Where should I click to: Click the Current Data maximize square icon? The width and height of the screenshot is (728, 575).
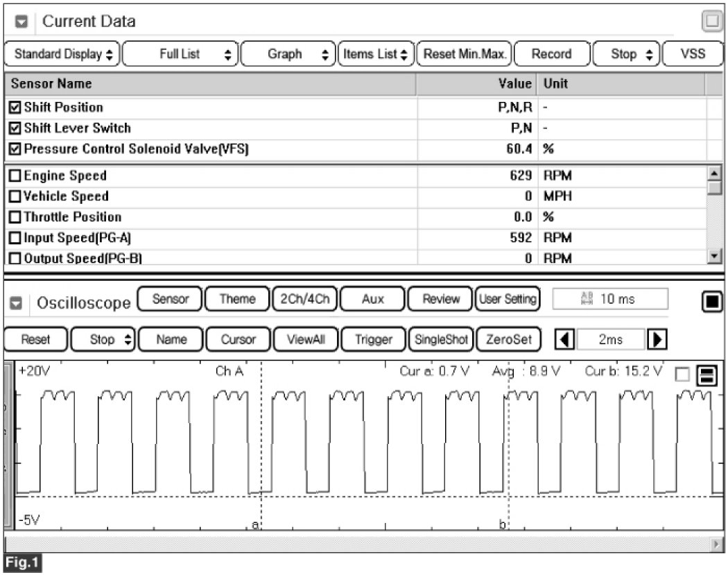[x=712, y=22]
